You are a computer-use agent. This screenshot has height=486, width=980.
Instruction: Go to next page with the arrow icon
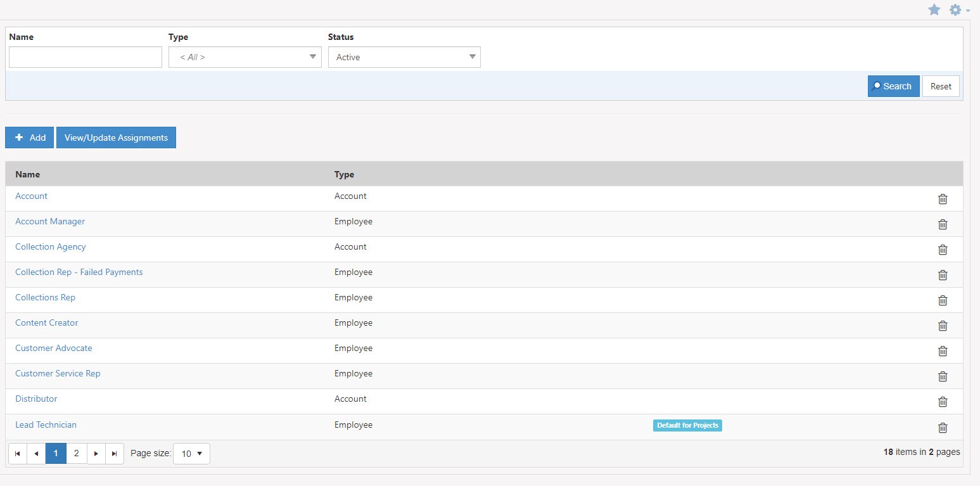pyautogui.click(x=96, y=453)
